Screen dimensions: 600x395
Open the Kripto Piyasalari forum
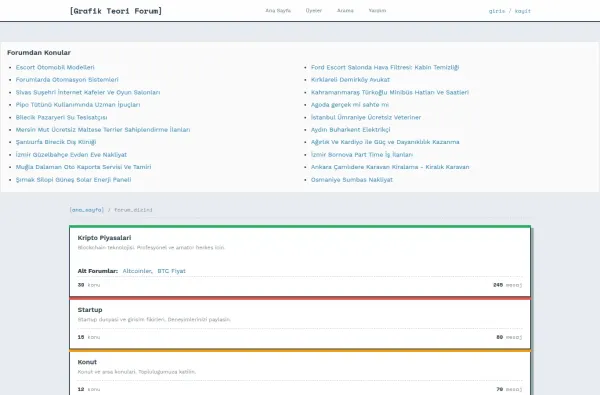(x=104, y=238)
